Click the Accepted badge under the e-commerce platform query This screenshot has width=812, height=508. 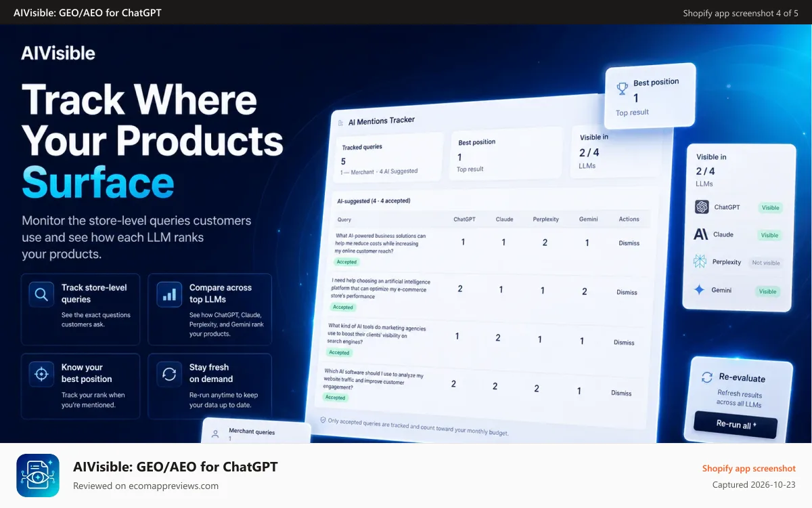coord(342,307)
